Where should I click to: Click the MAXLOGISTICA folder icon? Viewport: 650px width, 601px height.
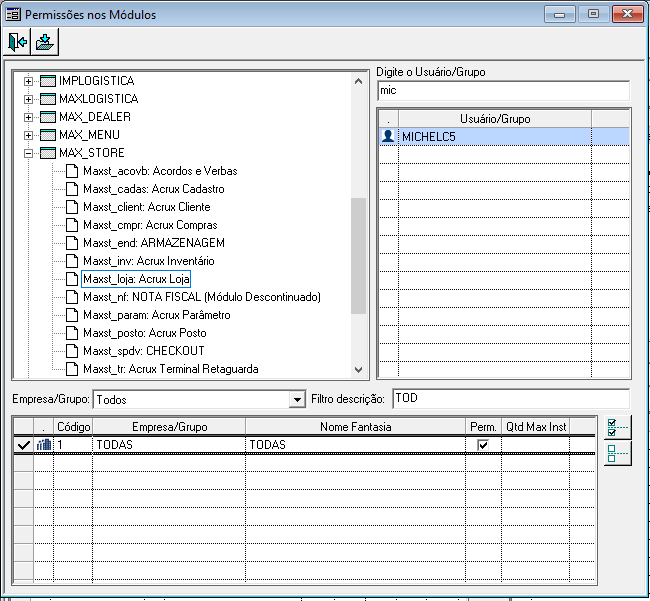click(48, 99)
